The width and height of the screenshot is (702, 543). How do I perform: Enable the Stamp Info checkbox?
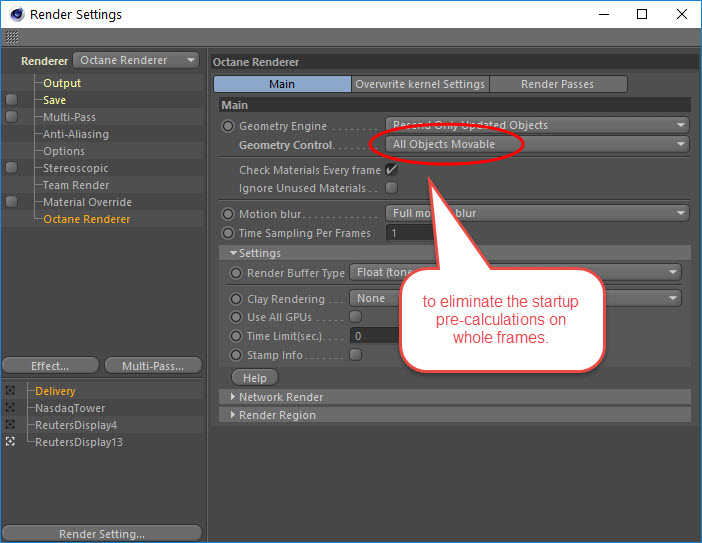point(355,355)
